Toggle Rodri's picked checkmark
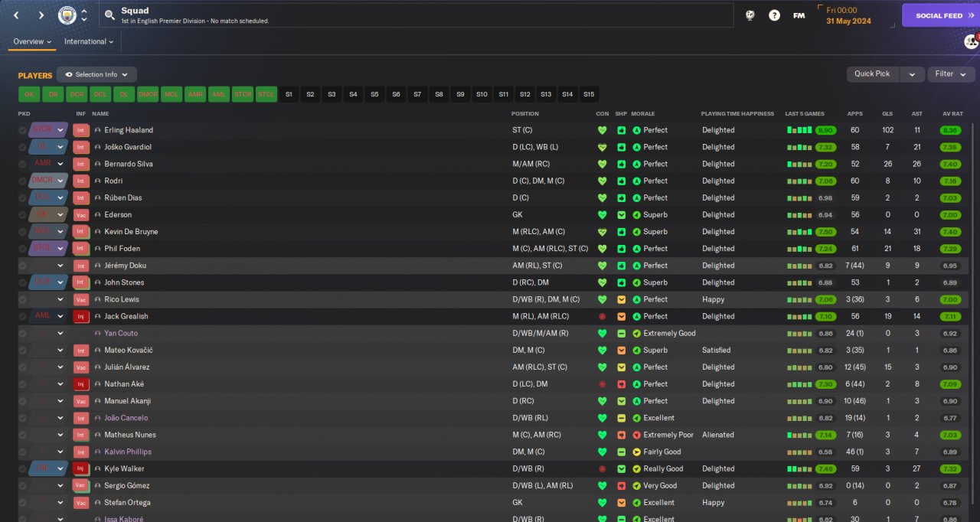Screen dimensions: 980x522 tap(22, 181)
